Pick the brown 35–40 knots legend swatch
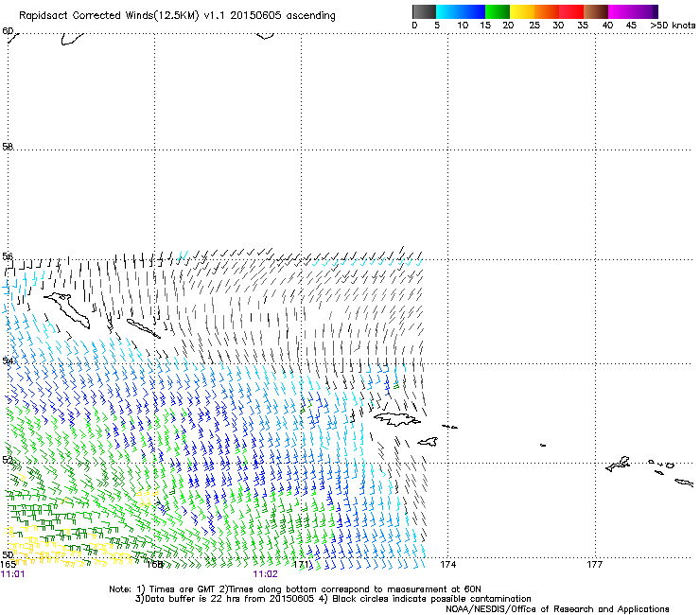The width and height of the screenshot is (700, 615). (x=596, y=11)
